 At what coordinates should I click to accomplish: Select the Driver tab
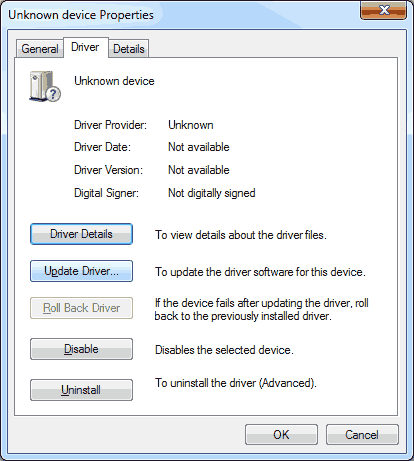pyautogui.click(x=85, y=47)
